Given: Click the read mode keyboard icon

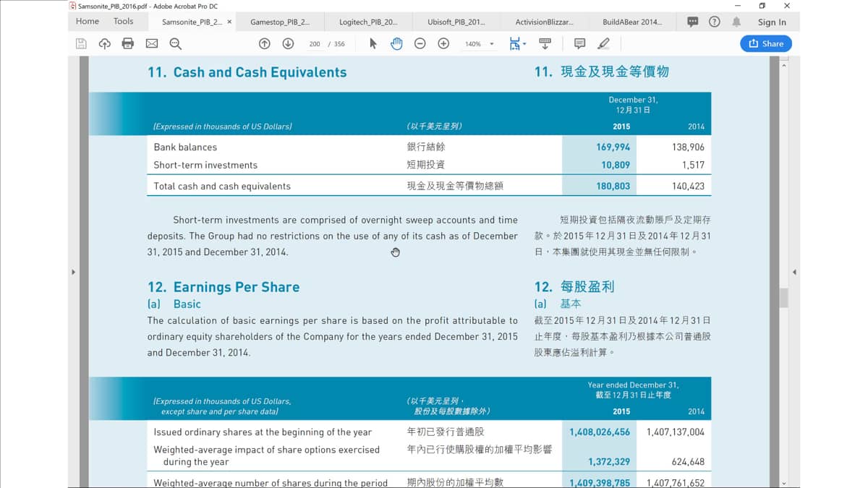Looking at the screenshot, I should (x=545, y=43).
